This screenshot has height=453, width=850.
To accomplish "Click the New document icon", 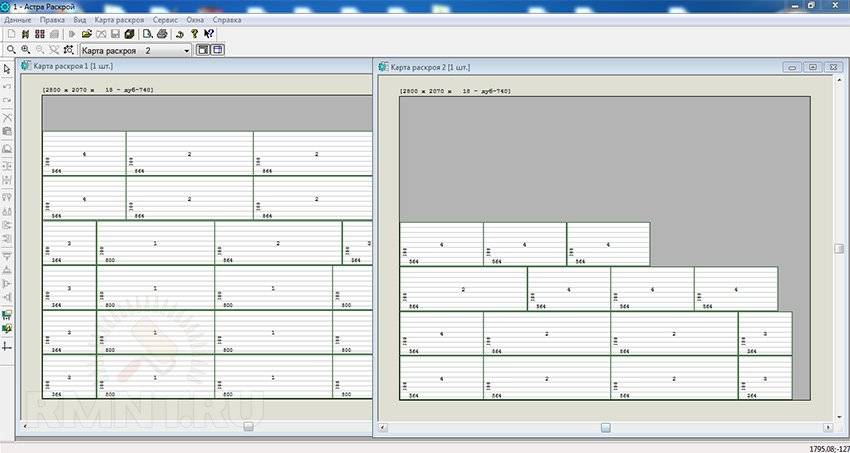I will (x=11, y=34).
